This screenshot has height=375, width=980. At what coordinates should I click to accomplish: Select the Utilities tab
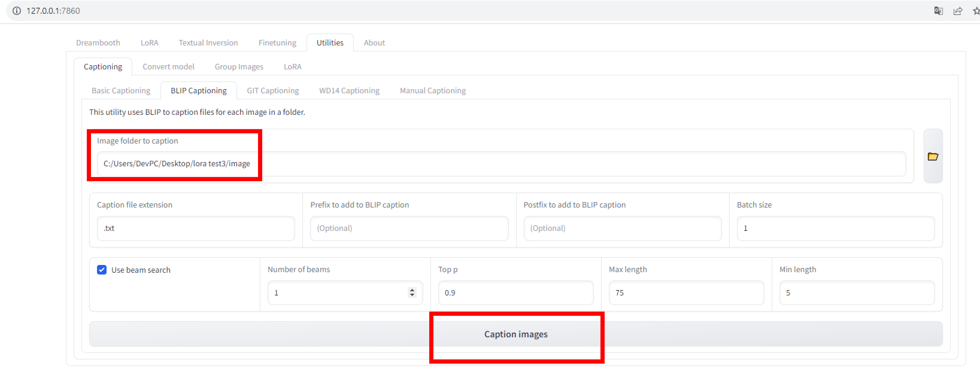(330, 42)
